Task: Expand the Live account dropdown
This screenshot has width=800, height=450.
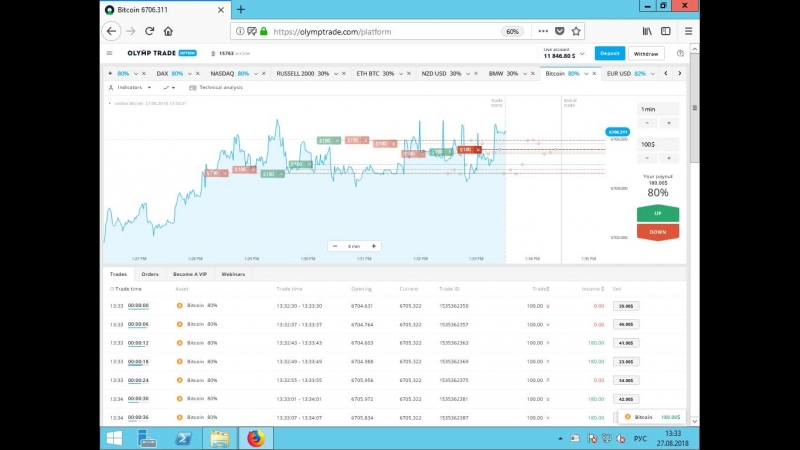Action: tap(582, 54)
